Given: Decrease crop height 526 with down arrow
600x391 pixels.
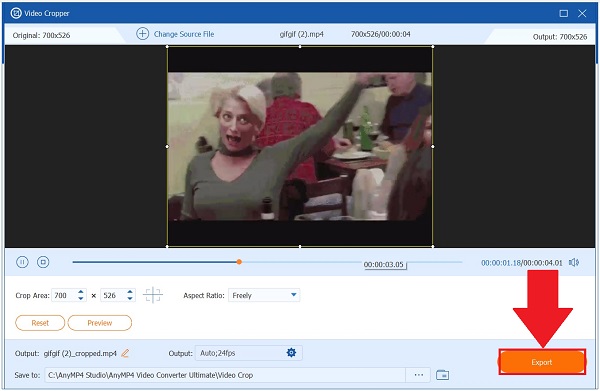Looking at the screenshot, I should 130,298.
